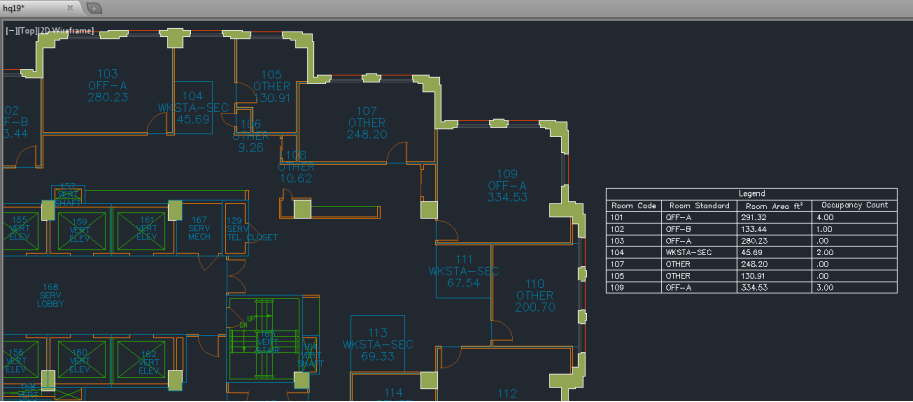913x402 pixels.
Task: Click the new drawing tab icon
Action: pyautogui.click(x=93, y=7)
